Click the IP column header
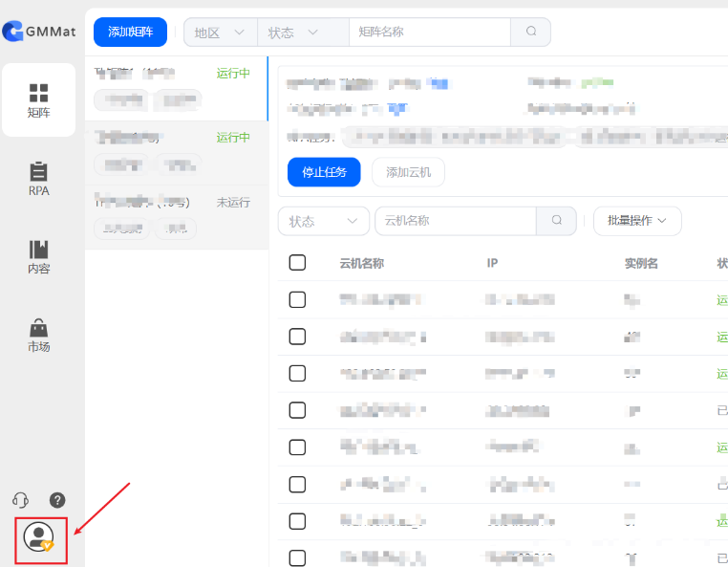Viewport: 728px width, 567px height. (x=492, y=263)
